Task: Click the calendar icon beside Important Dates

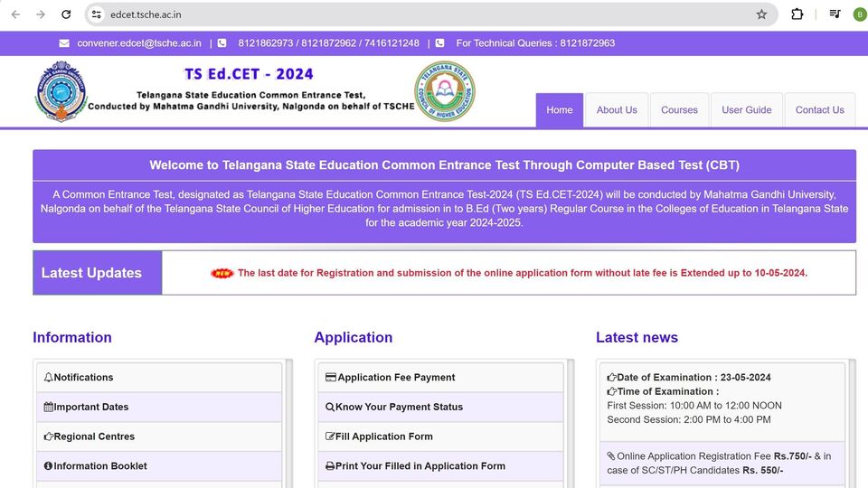Action: (x=49, y=408)
